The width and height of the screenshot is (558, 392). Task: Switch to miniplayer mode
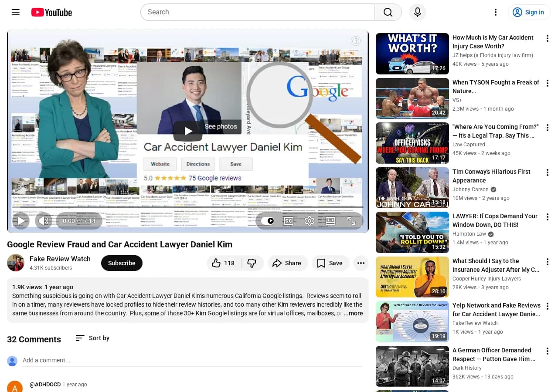click(330, 221)
